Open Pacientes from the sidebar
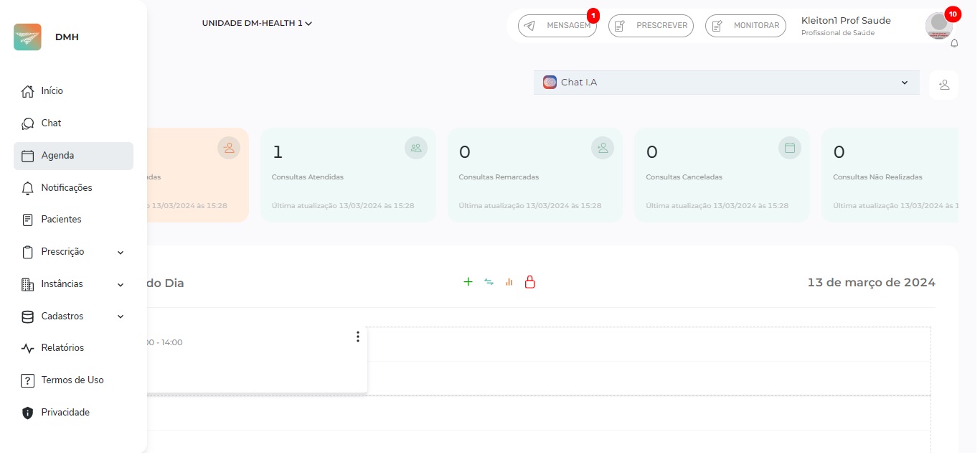Screen dimensions: 980x455 61,220
